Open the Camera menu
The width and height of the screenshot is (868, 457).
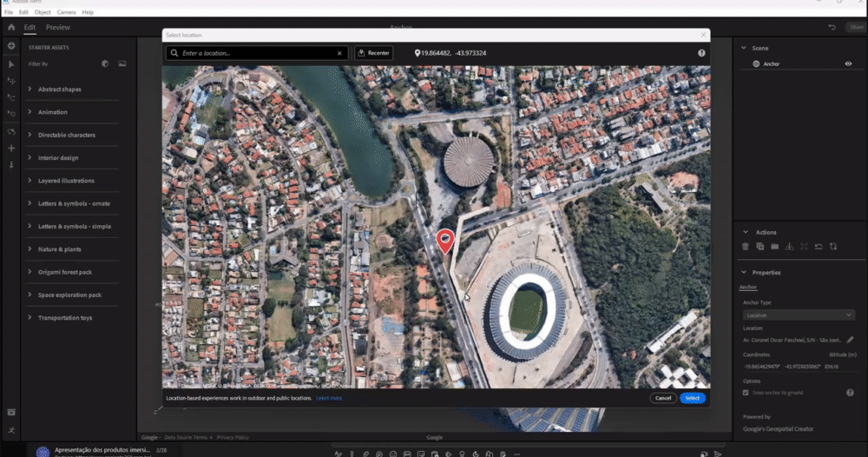click(x=67, y=12)
